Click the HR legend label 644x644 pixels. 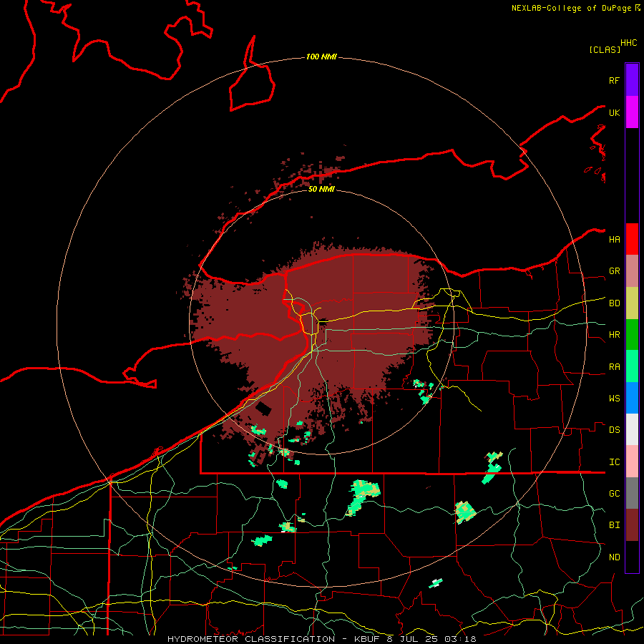tap(614, 335)
